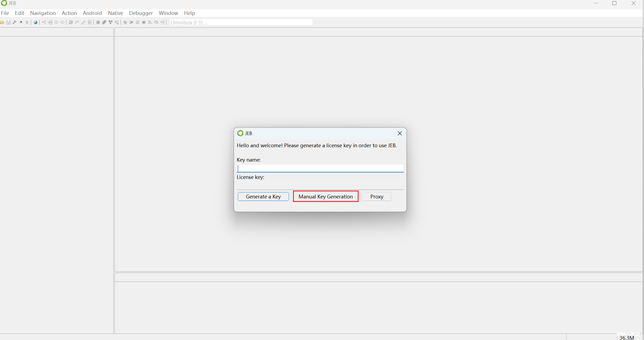644x340 pixels.
Task: Click the debugger run/resume icon
Action: click(x=131, y=22)
